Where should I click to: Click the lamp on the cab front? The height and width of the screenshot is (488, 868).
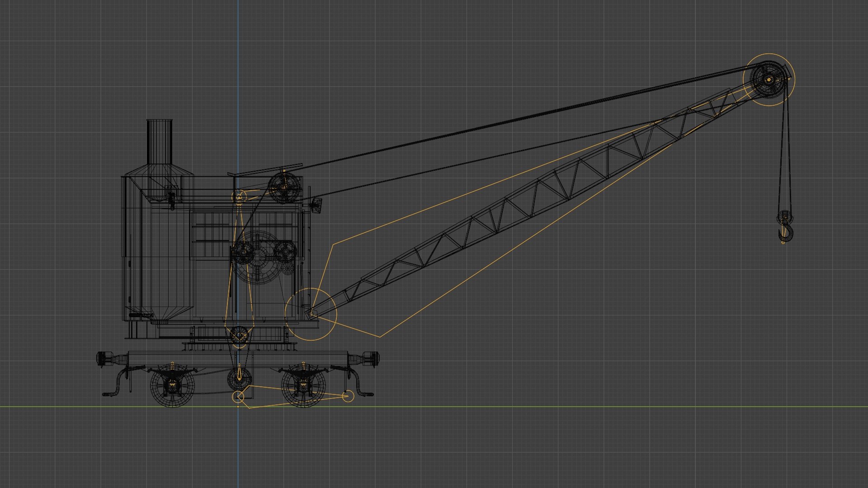point(316,204)
